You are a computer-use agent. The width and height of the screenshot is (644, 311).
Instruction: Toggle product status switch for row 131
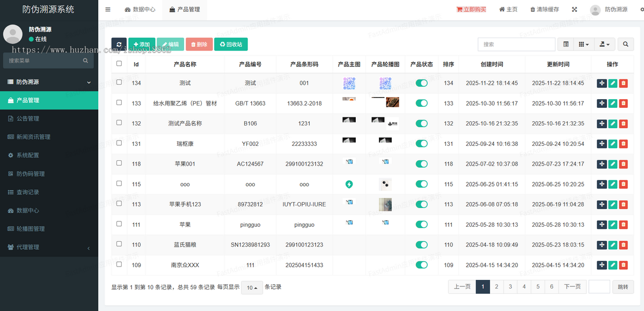coord(421,144)
